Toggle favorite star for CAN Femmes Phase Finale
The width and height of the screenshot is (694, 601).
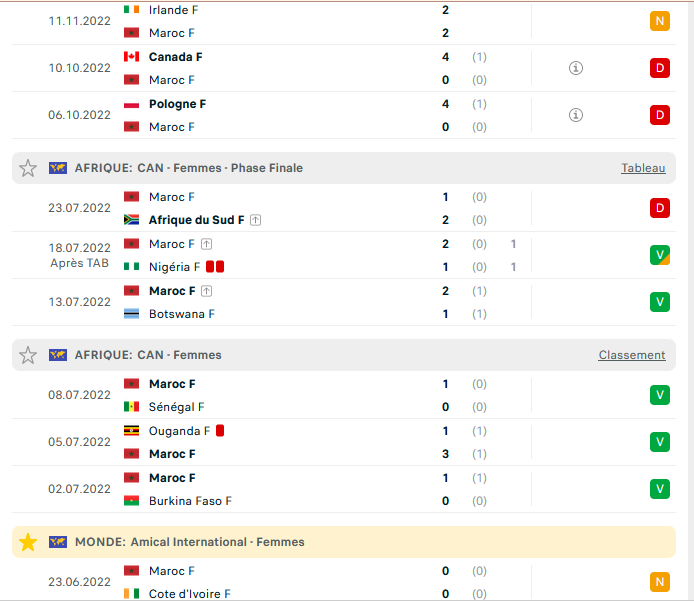click(x=28, y=168)
